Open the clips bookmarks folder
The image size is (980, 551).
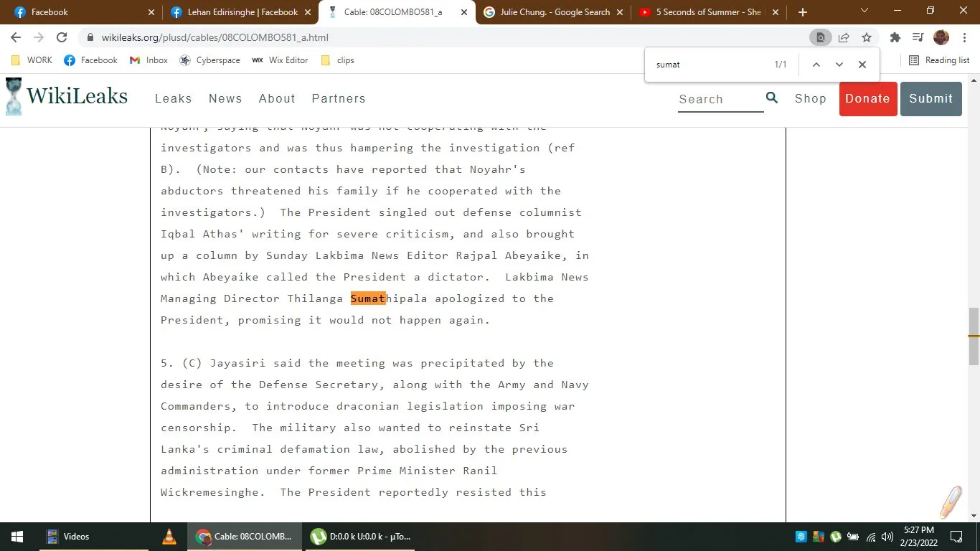pyautogui.click(x=338, y=60)
